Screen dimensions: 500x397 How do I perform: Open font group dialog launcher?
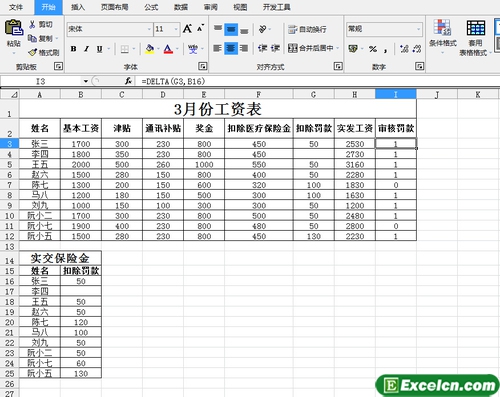202,66
